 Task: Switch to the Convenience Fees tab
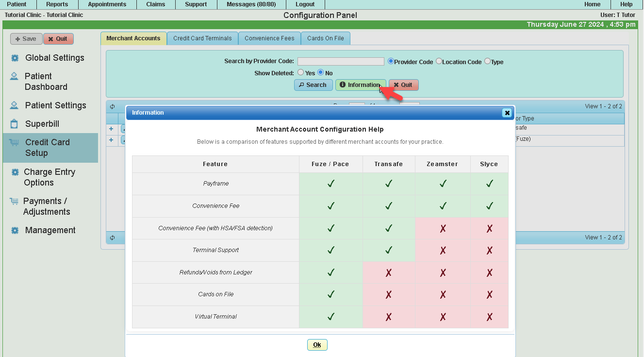point(269,38)
